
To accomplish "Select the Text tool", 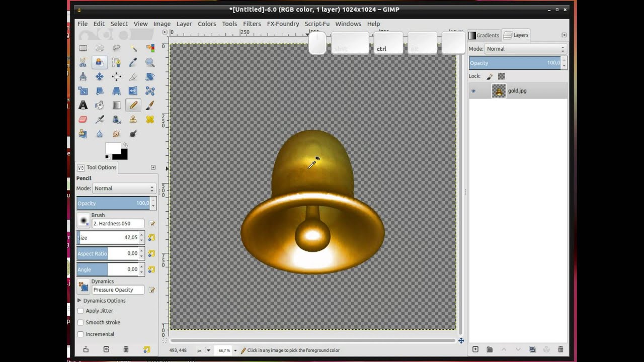I will pos(83,105).
